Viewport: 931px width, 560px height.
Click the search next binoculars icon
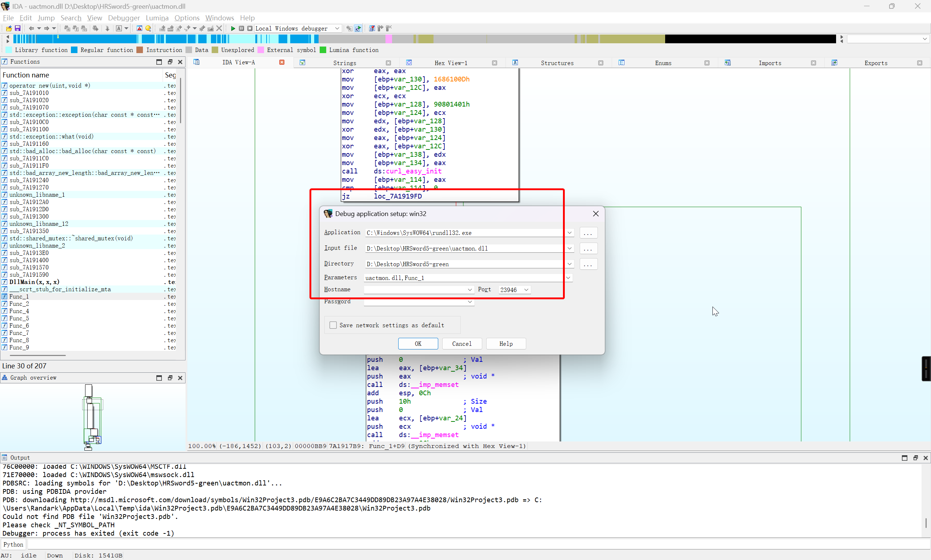click(96, 28)
